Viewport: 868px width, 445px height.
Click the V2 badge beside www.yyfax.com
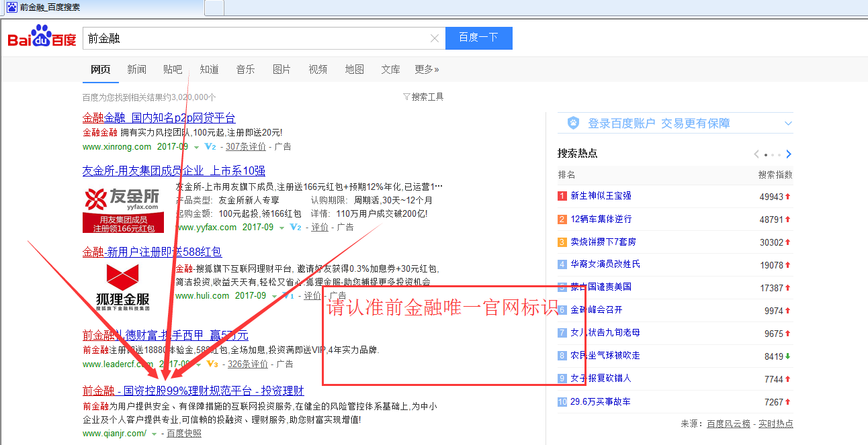click(x=296, y=227)
